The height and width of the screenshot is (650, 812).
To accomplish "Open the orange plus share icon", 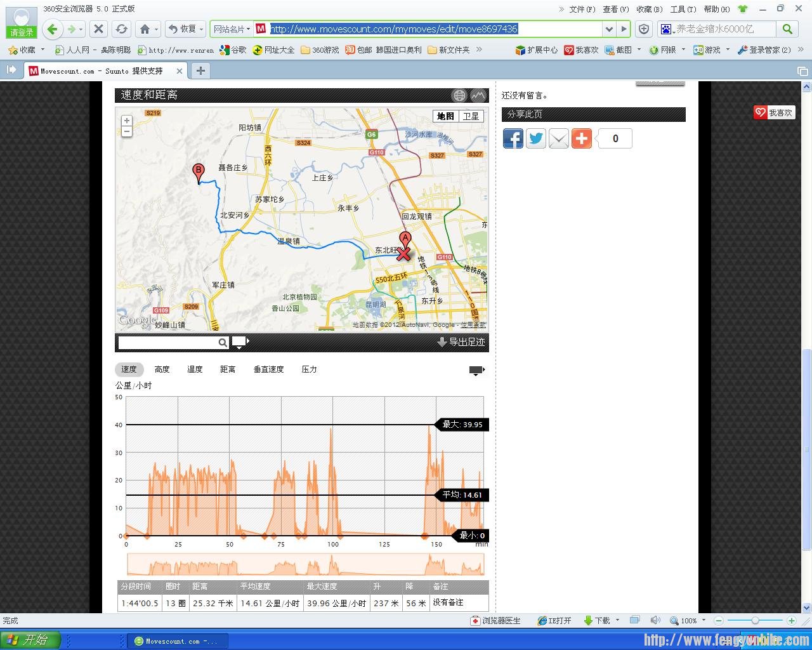I will click(581, 138).
